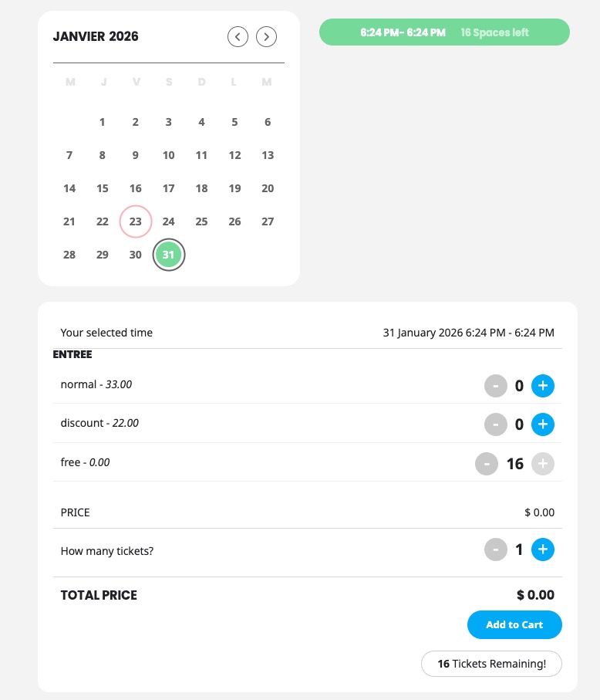600x700 pixels.
Task: Click the disabled plus for free tickets
Action: pyautogui.click(x=543, y=464)
